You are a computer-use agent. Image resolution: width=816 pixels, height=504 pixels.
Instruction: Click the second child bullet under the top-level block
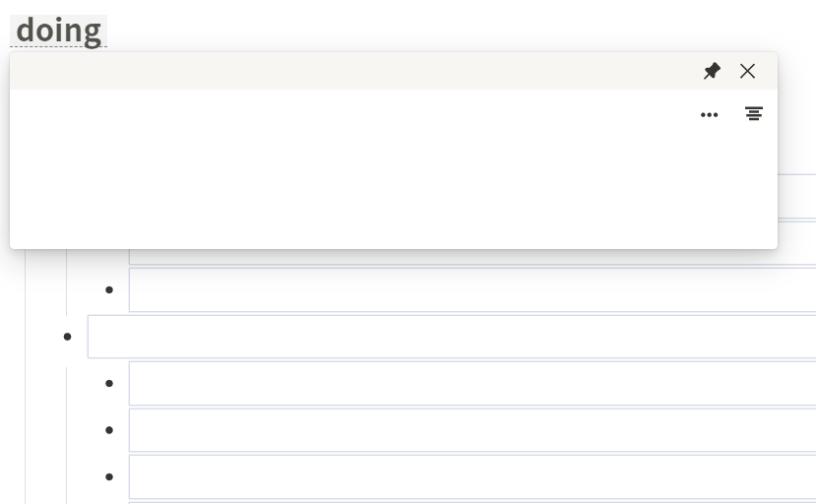pos(108,430)
